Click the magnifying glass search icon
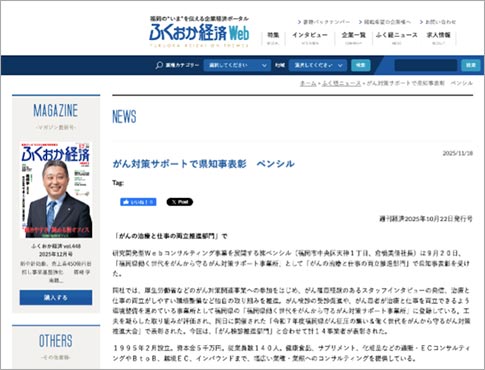 (x=159, y=65)
